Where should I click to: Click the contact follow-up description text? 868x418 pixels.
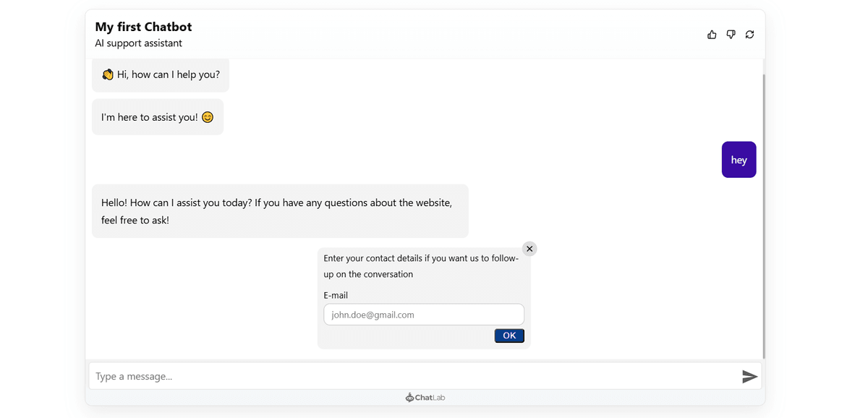click(x=420, y=265)
